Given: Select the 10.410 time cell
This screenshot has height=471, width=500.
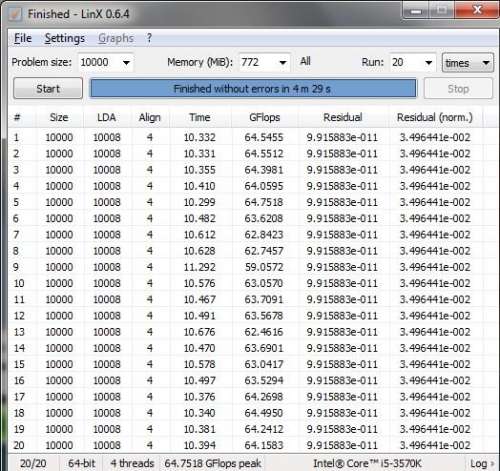Looking at the screenshot, I should pos(200,186).
